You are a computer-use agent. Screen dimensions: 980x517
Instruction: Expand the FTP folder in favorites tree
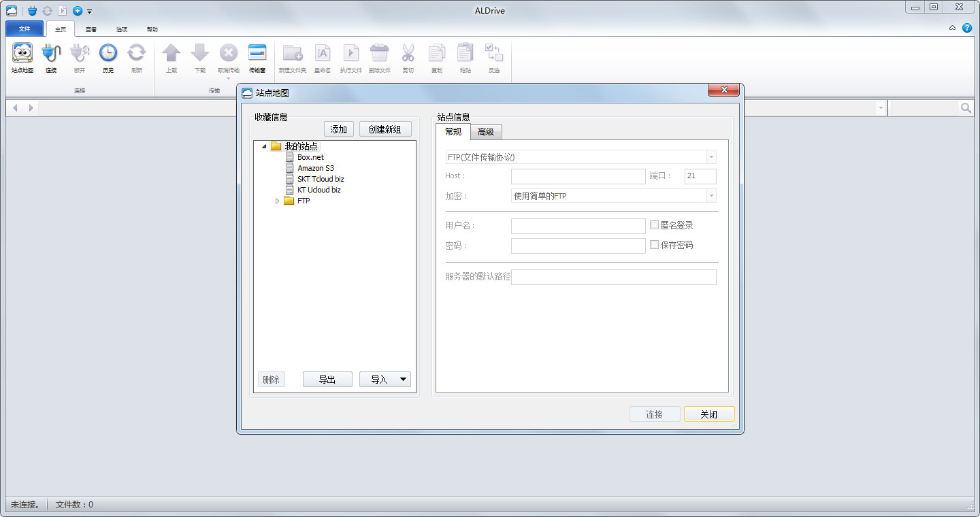coord(277,201)
